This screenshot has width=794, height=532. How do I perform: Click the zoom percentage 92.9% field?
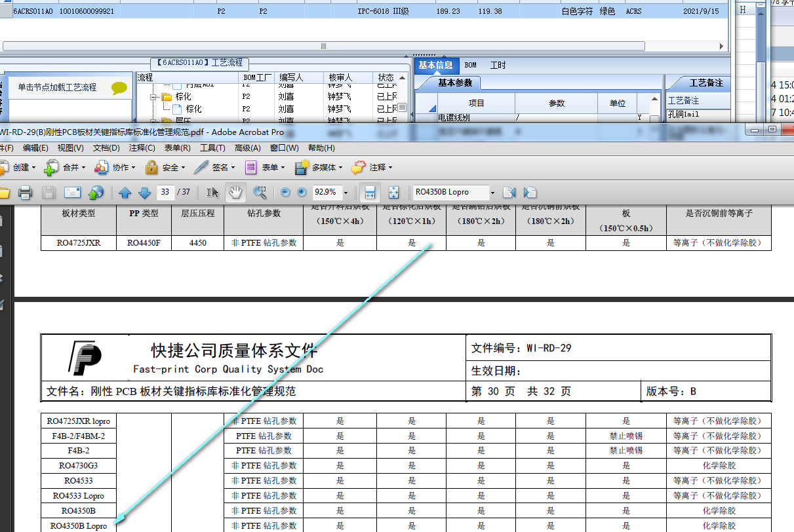point(326,193)
